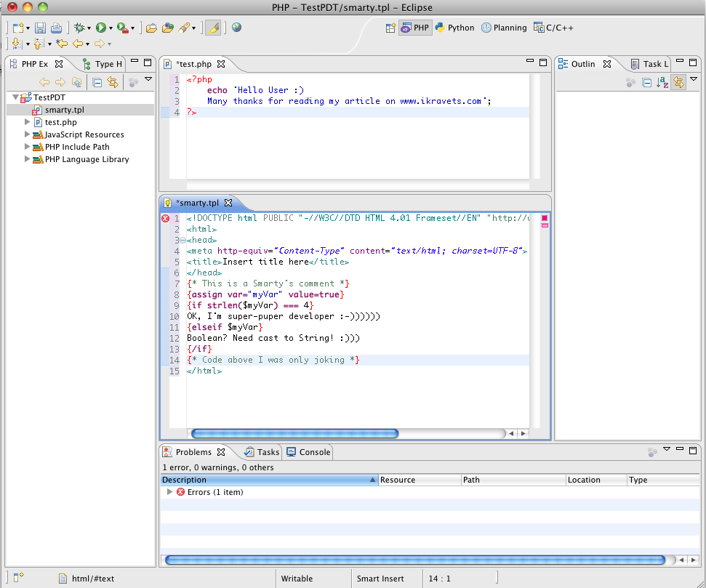This screenshot has width=706, height=588.
Task: Toggle Sort alphabetically in Outline view
Action: point(662,82)
